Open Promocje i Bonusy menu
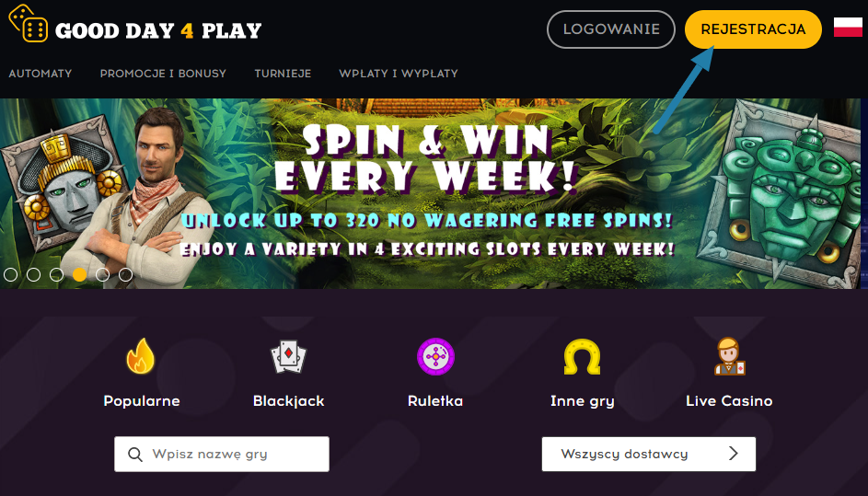868x496 pixels. pyautogui.click(x=163, y=74)
